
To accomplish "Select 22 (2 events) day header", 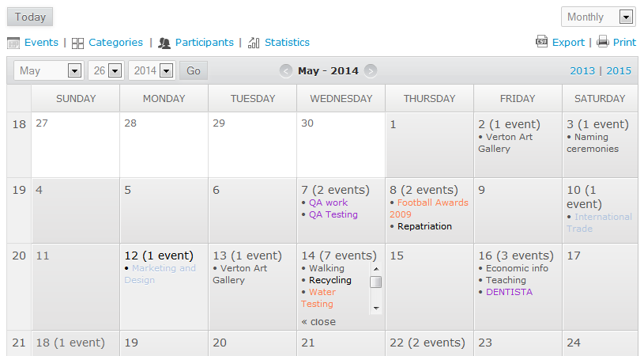I will click(x=427, y=343).
